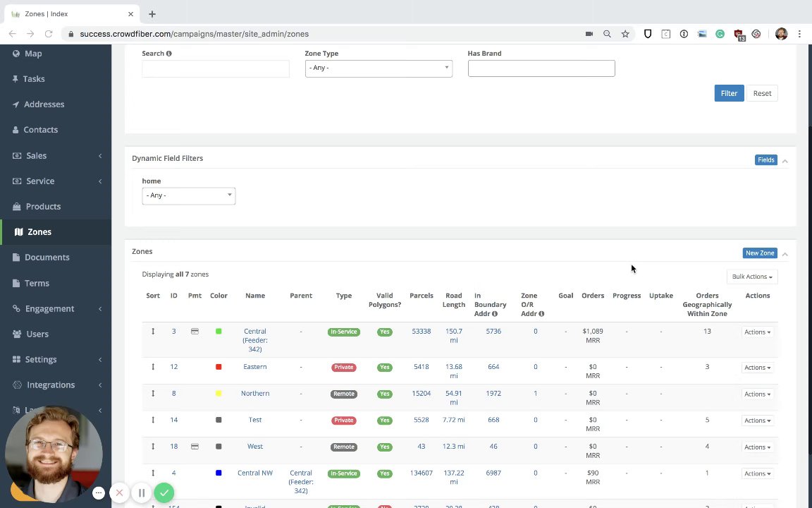Click the sort handle for the Eastern row

click(153, 366)
